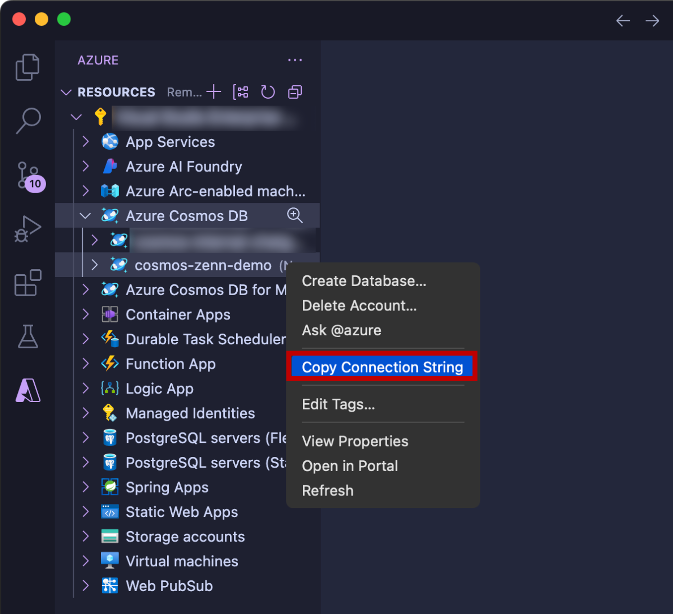Collapse all resources icon
Image resolution: width=673 pixels, height=616 pixels.
(x=295, y=92)
